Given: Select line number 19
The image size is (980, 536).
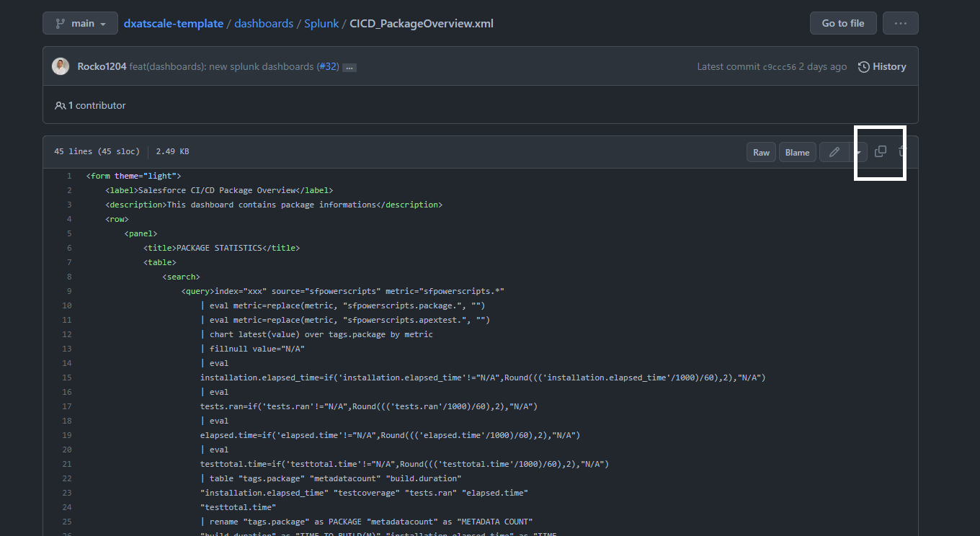Looking at the screenshot, I should coord(67,435).
